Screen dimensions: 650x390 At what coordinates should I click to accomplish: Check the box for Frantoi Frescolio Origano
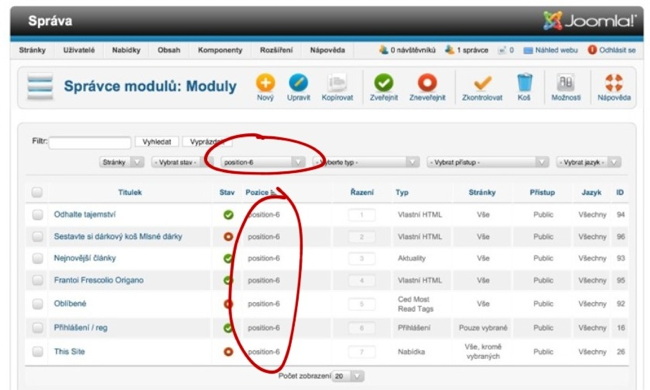(x=38, y=281)
